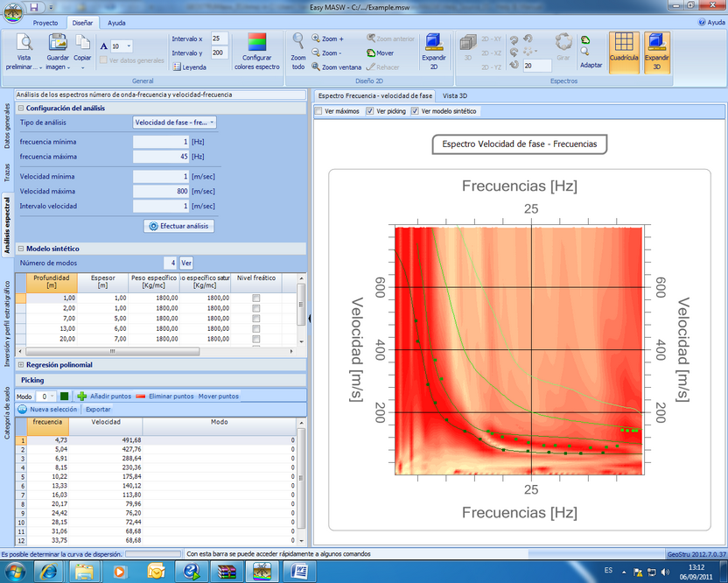Click the Exportar button

tap(98, 410)
